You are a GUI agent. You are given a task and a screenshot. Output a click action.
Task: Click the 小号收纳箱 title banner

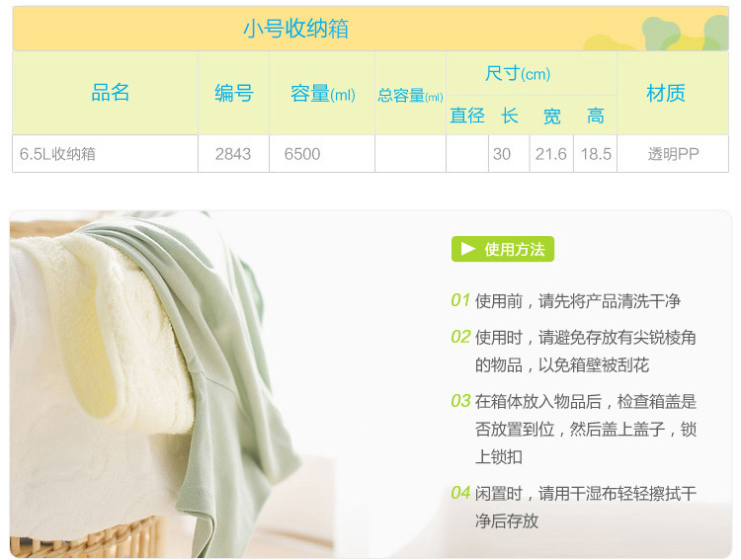pyautogui.click(x=370, y=29)
